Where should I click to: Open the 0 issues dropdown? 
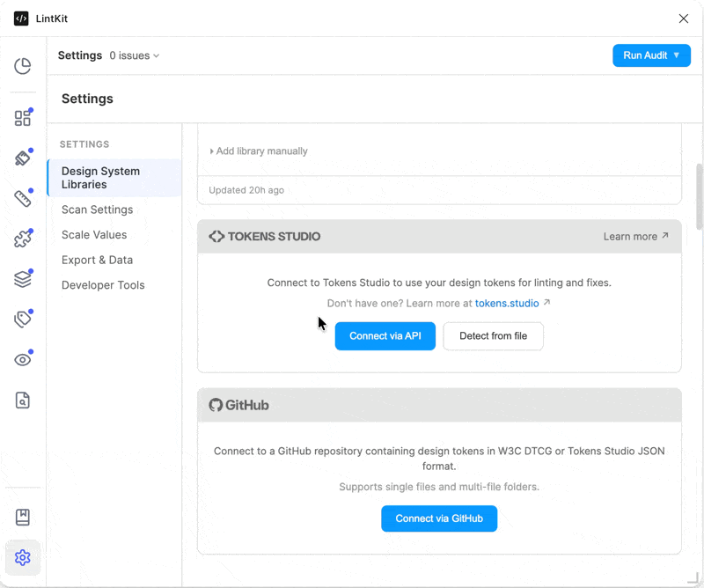134,55
